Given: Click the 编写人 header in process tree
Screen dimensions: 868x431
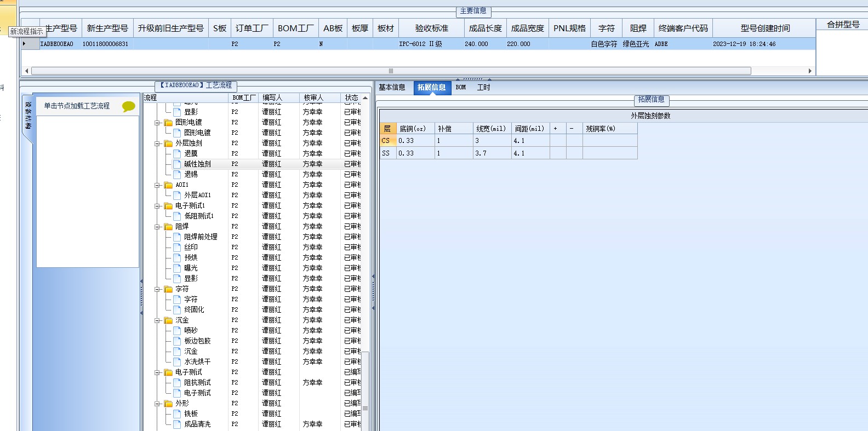Looking at the screenshot, I should (x=279, y=97).
